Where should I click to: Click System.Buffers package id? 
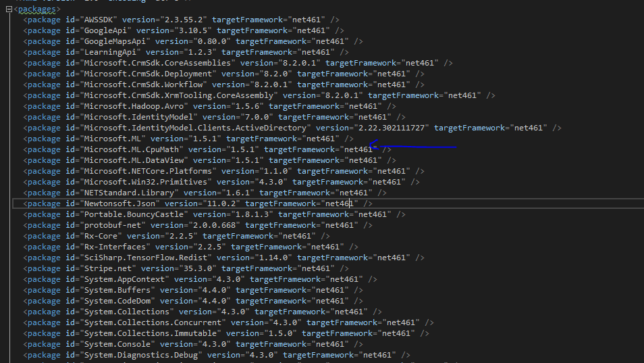117,290
